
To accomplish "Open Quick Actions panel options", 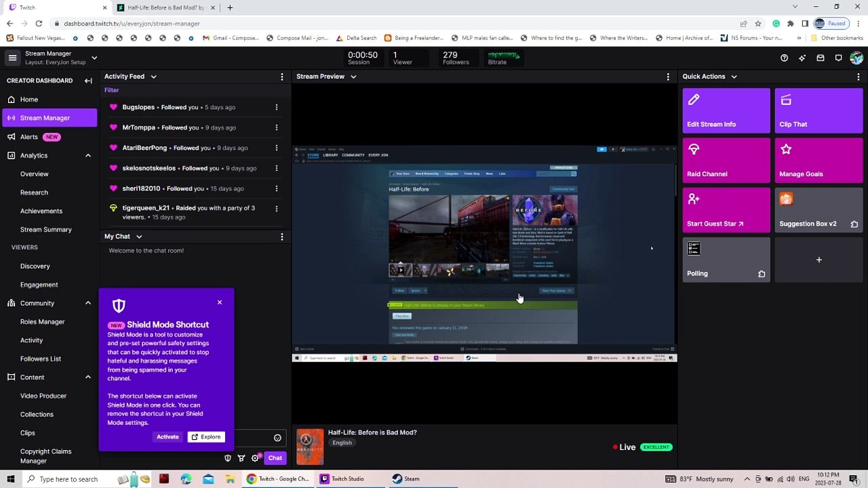I will click(859, 77).
